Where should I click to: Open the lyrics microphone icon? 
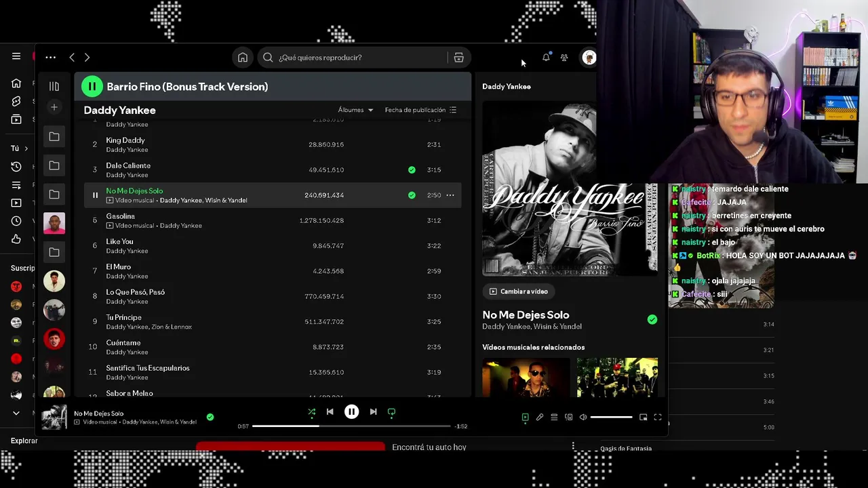(540, 418)
